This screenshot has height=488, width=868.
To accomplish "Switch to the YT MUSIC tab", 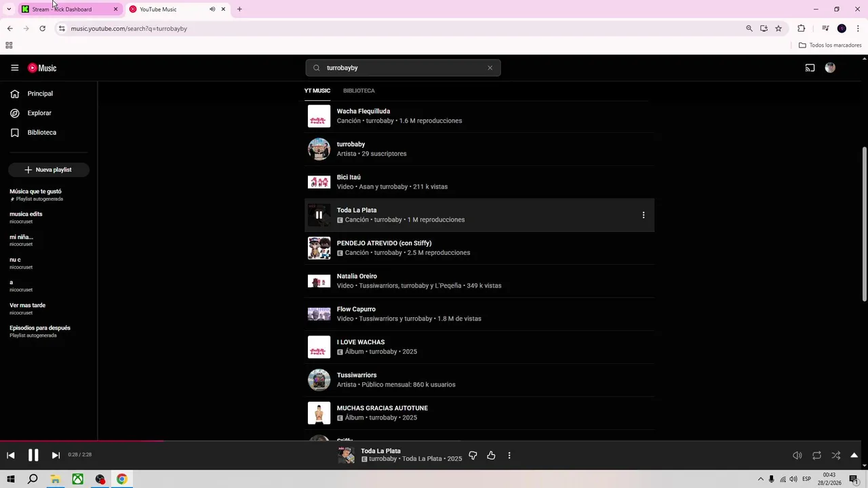I will [317, 91].
